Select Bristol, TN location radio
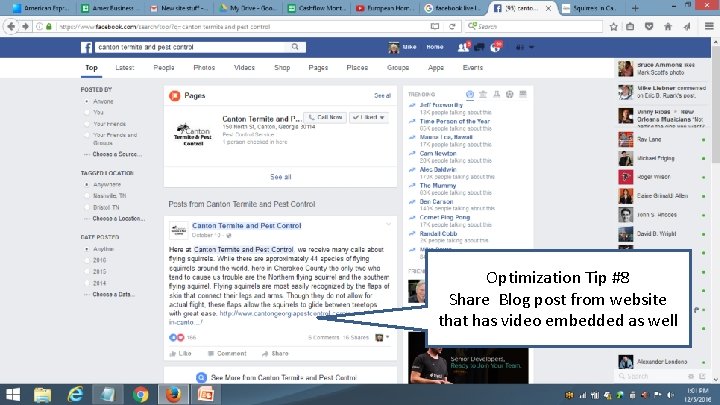 (87, 207)
